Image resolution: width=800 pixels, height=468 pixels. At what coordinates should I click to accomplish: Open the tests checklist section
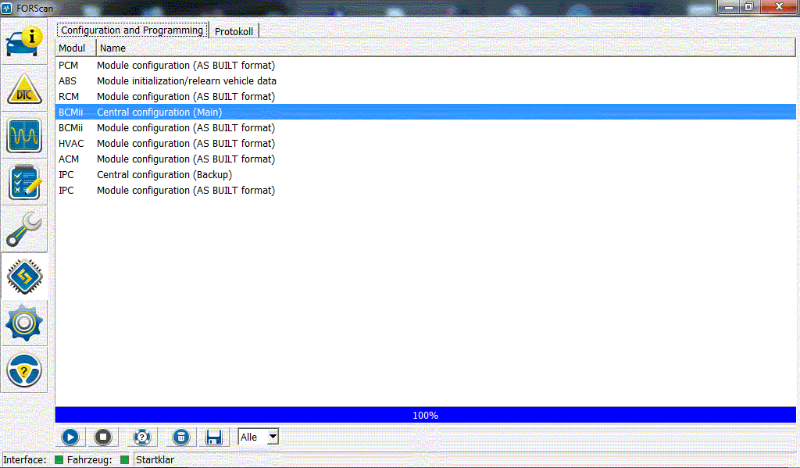(25, 182)
